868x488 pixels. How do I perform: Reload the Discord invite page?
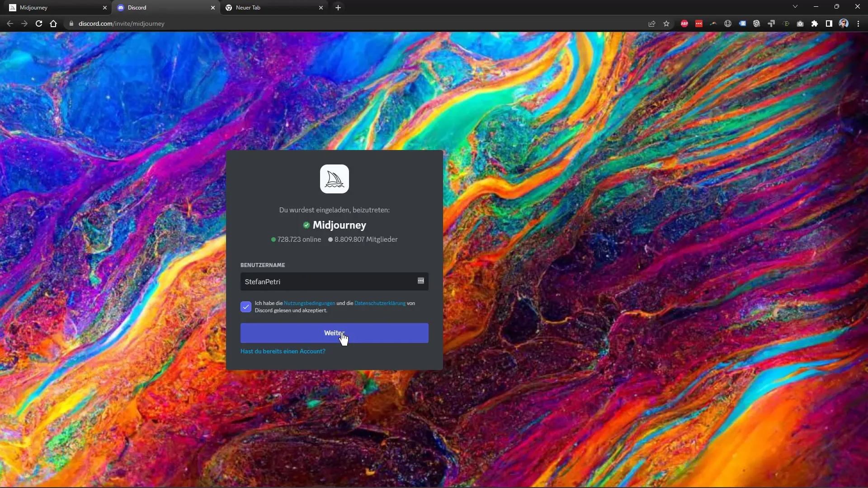(x=39, y=23)
